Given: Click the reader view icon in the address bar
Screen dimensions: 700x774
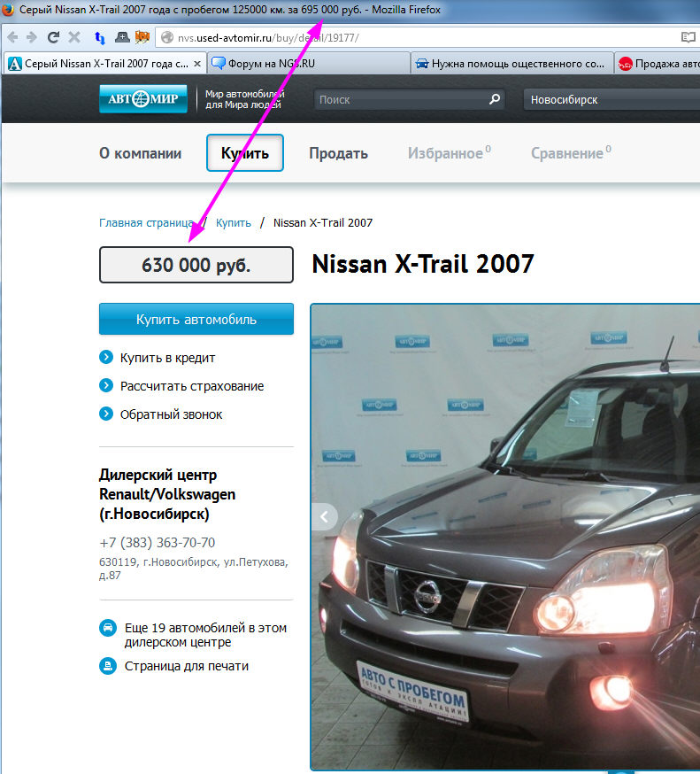Looking at the screenshot, I should (x=688, y=37).
